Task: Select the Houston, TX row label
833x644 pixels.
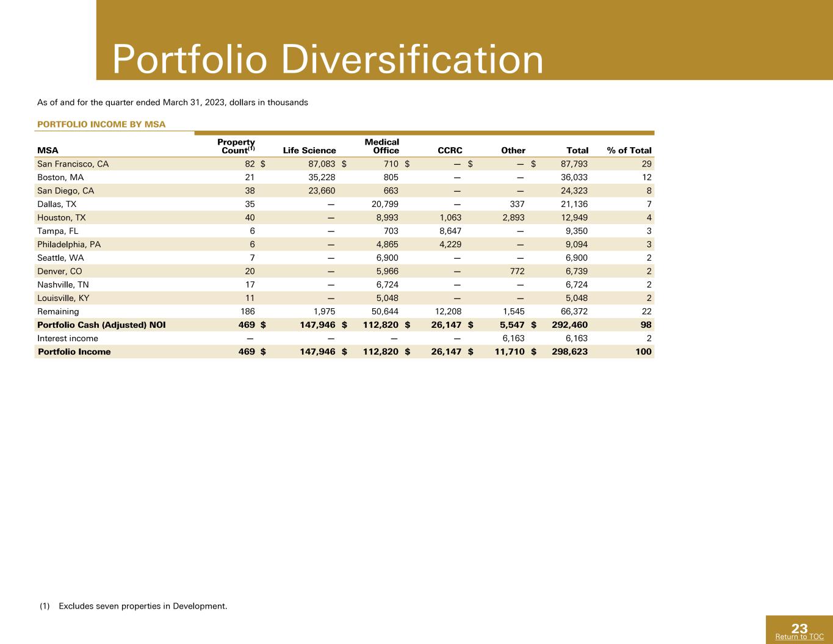Action: pyautogui.click(x=62, y=217)
